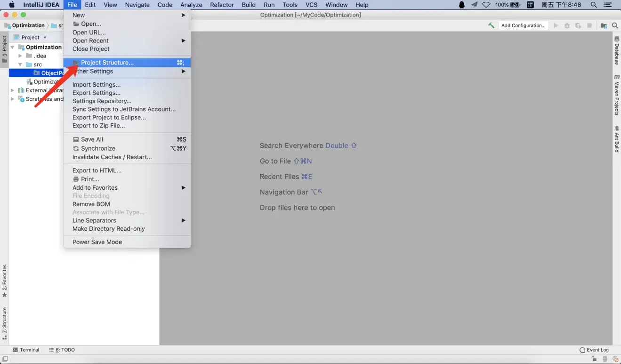Open Project Structure from the toolbar folder icon
Image resolution: width=621 pixels, height=364 pixels.
coord(604,25)
